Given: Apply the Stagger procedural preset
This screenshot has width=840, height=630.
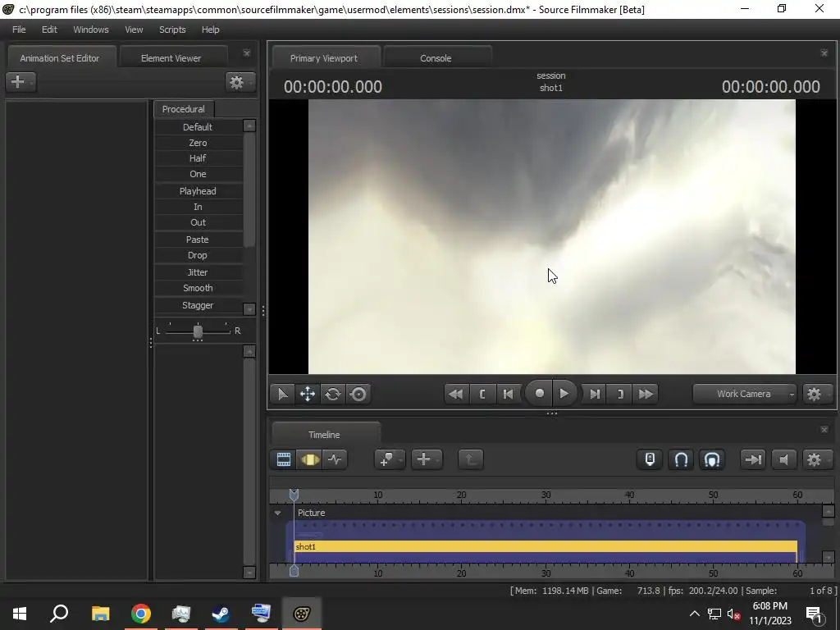Looking at the screenshot, I should click(199, 305).
